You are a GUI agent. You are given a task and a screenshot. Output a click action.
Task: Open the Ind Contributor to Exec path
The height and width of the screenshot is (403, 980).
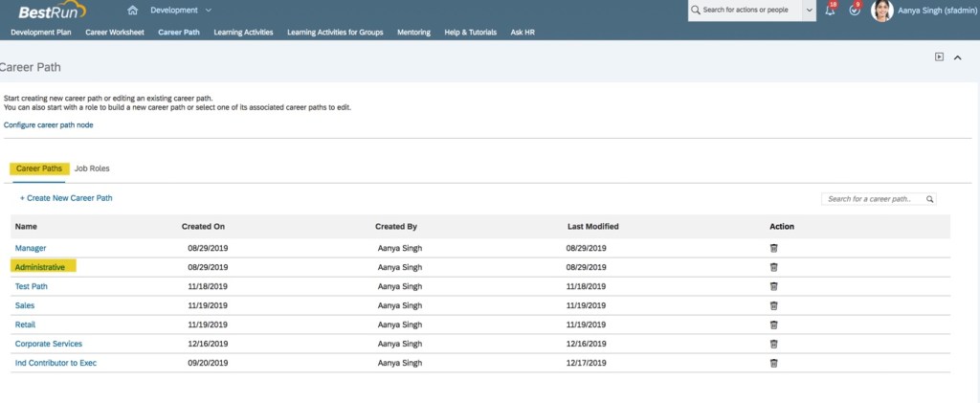click(x=56, y=363)
